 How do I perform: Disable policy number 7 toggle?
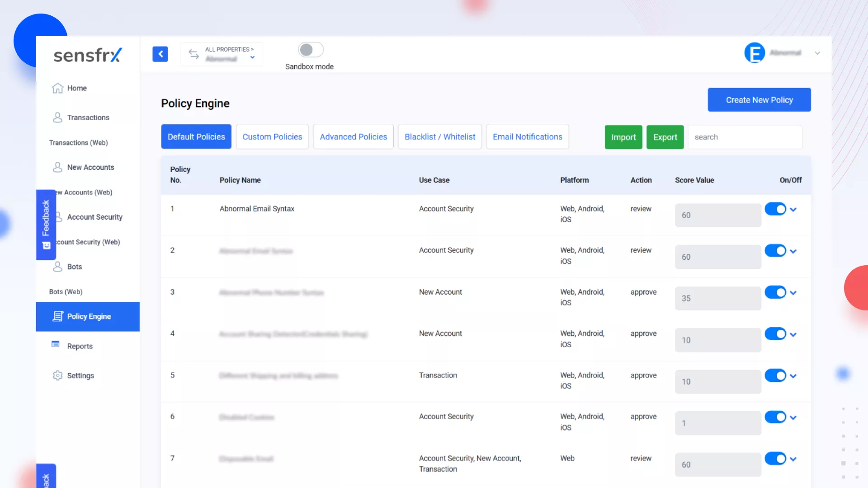click(x=775, y=459)
